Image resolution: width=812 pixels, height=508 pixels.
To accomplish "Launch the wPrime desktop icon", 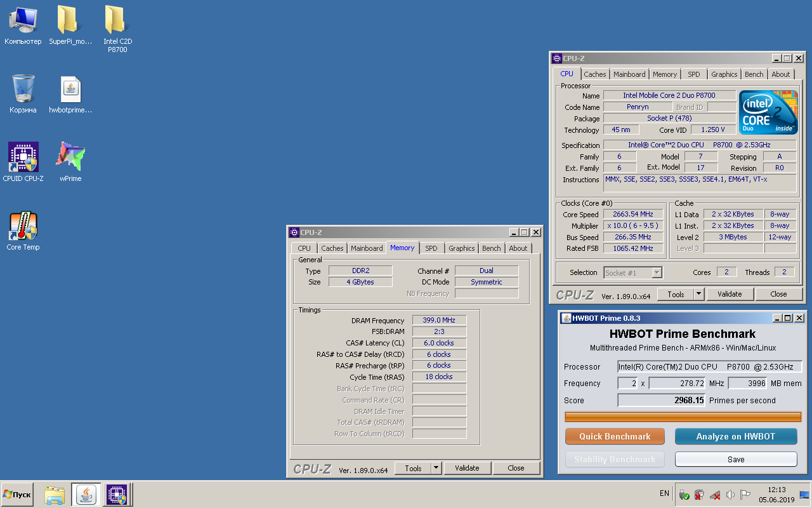I will [x=70, y=163].
